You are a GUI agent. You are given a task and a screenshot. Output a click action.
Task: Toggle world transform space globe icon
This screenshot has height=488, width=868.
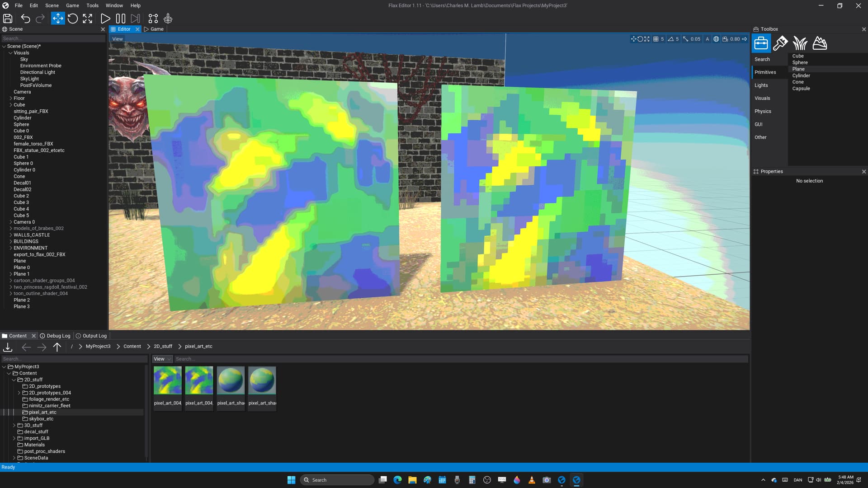716,39
